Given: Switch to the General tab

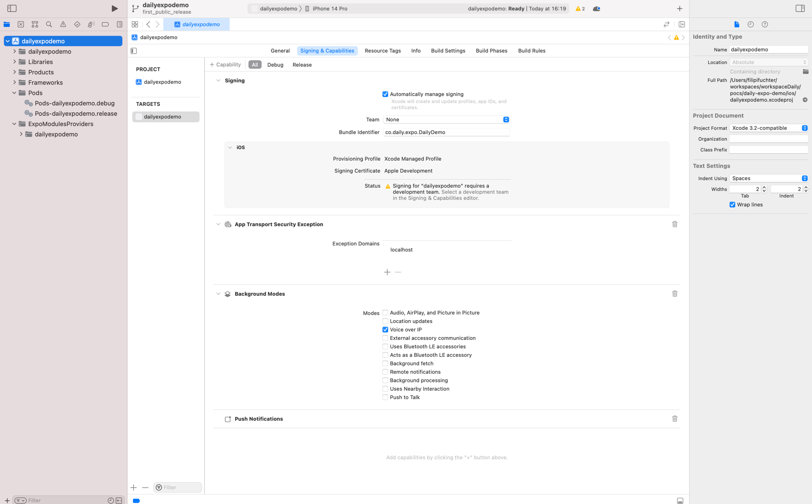Looking at the screenshot, I should [280, 51].
